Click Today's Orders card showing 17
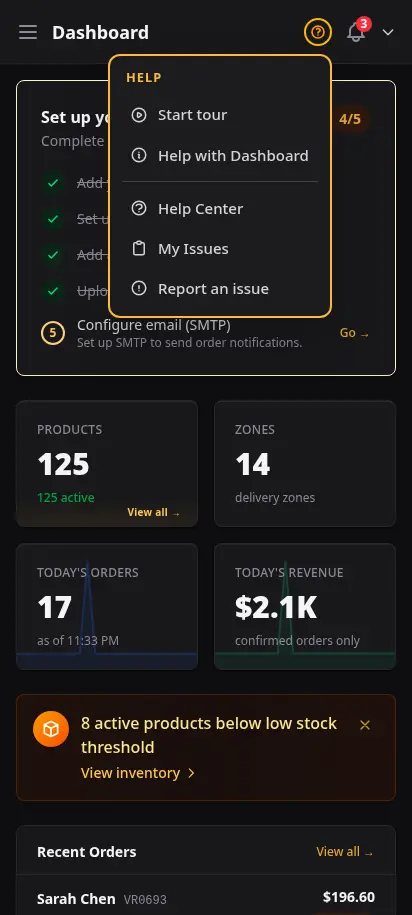This screenshot has width=412, height=915. 107,606
